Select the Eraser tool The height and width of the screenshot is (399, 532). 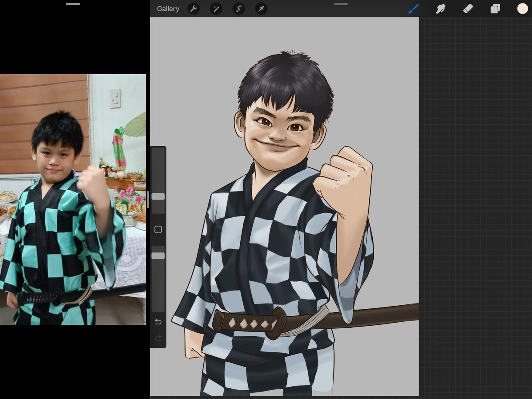pyautogui.click(x=468, y=9)
